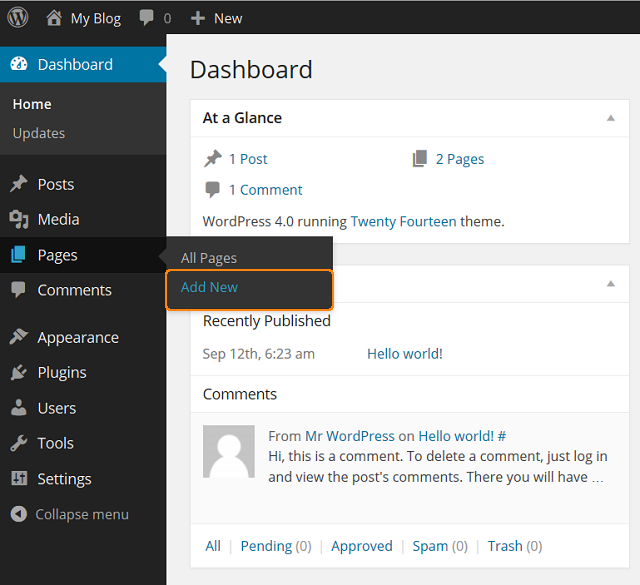The width and height of the screenshot is (640, 585).
Task: Click the Twenty Fourteen theme link
Action: (x=403, y=221)
